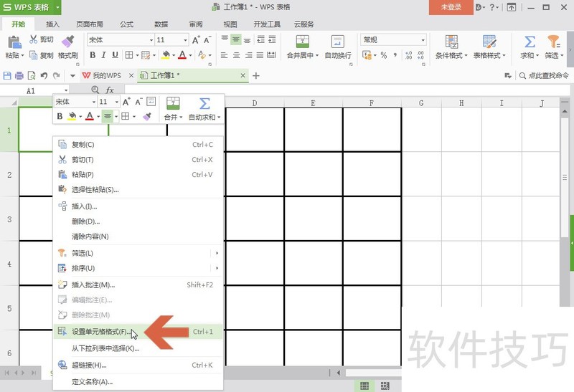This screenshot has width=574, height=392.
Task: Select the Format Painter brush
Action: coord(68,42)
